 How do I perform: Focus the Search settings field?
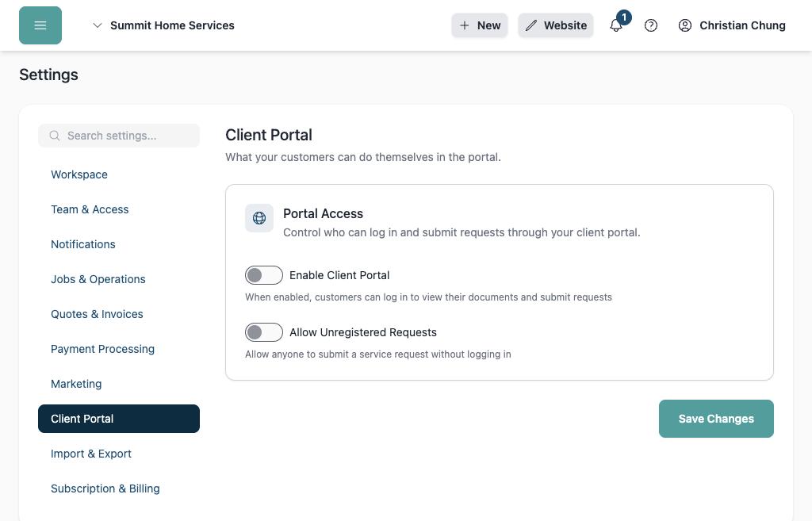[x=119, y=136]
